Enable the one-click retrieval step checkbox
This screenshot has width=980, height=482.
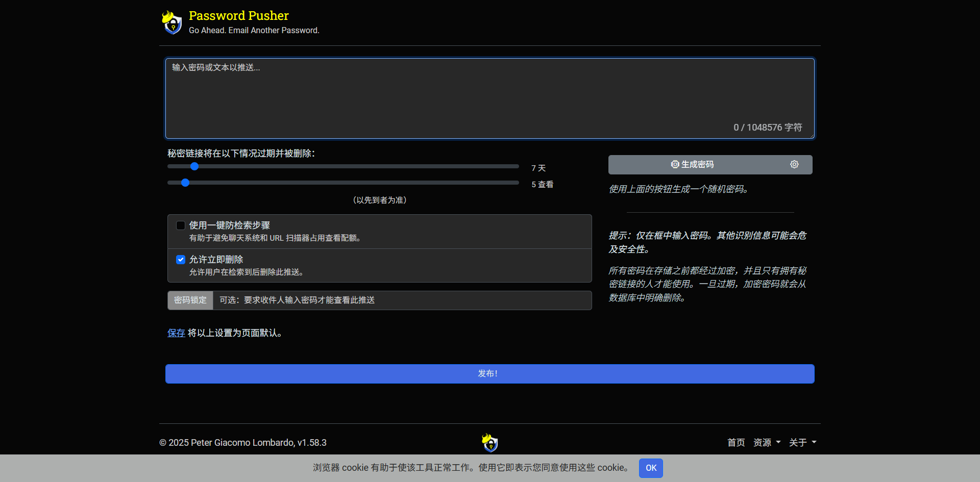[x=181, y=225]
